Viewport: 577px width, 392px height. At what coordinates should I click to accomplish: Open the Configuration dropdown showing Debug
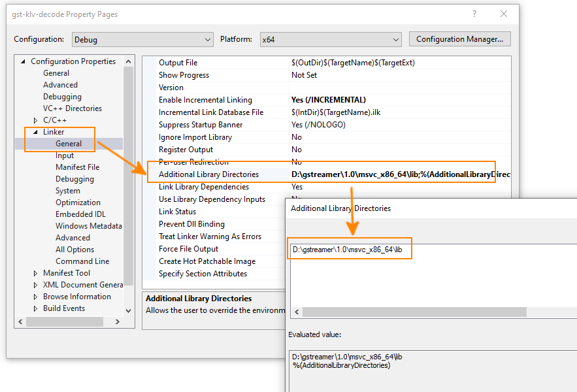[x=142, y=39]
